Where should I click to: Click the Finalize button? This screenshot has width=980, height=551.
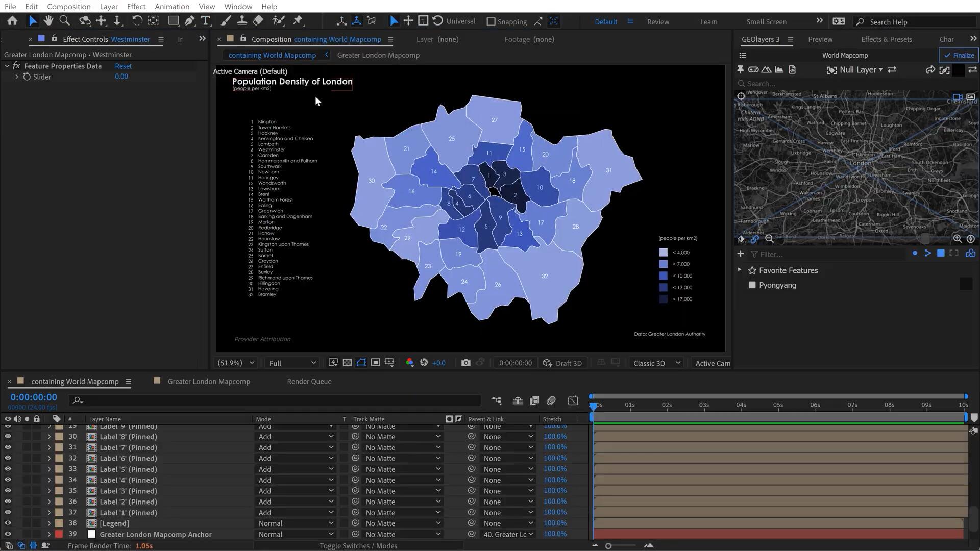[959, 55]
